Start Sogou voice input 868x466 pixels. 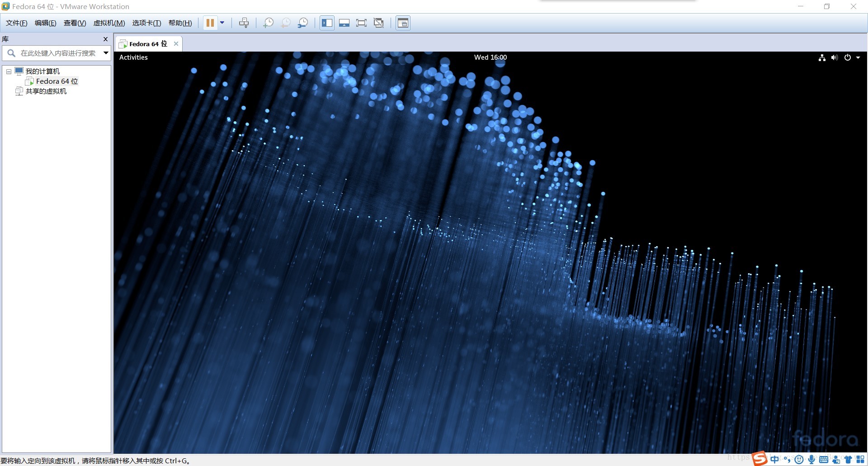click(811, 460)
